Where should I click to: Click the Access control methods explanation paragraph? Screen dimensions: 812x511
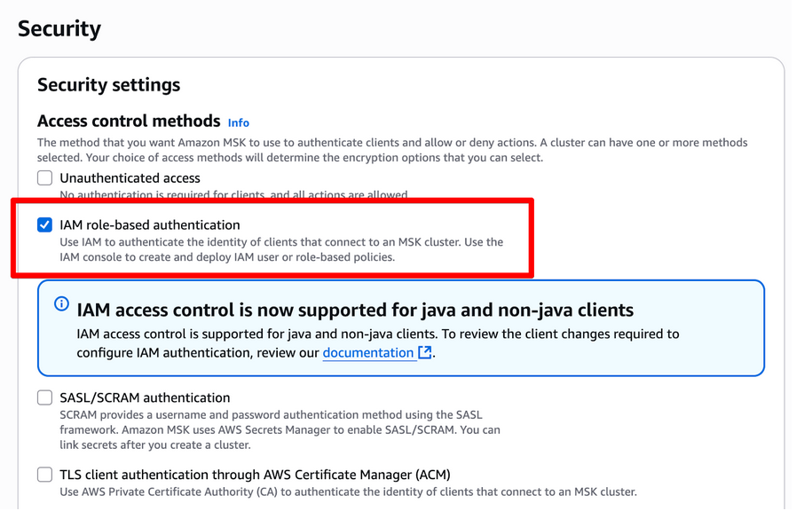[x=391, y=150]
